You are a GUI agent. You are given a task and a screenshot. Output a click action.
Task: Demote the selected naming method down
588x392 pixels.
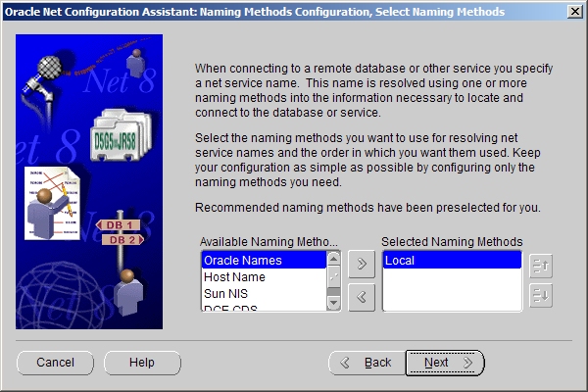(x=541, y=296)
